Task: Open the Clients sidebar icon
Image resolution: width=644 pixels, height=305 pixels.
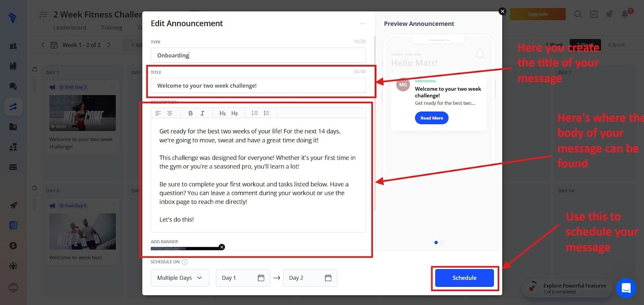Action: (13, 46)
